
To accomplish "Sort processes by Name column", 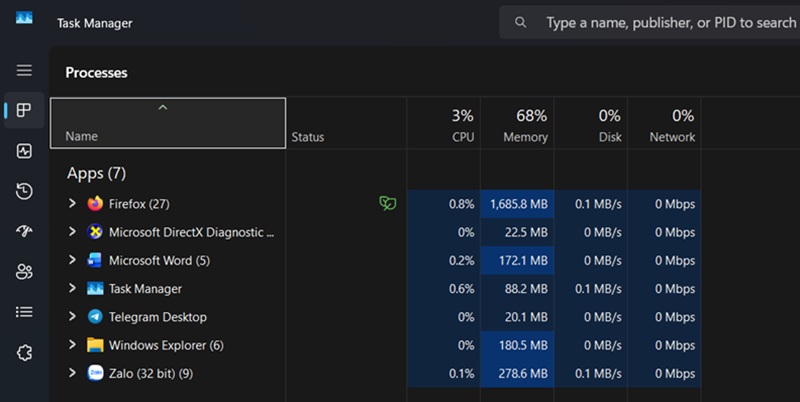I will coord(168,123).
